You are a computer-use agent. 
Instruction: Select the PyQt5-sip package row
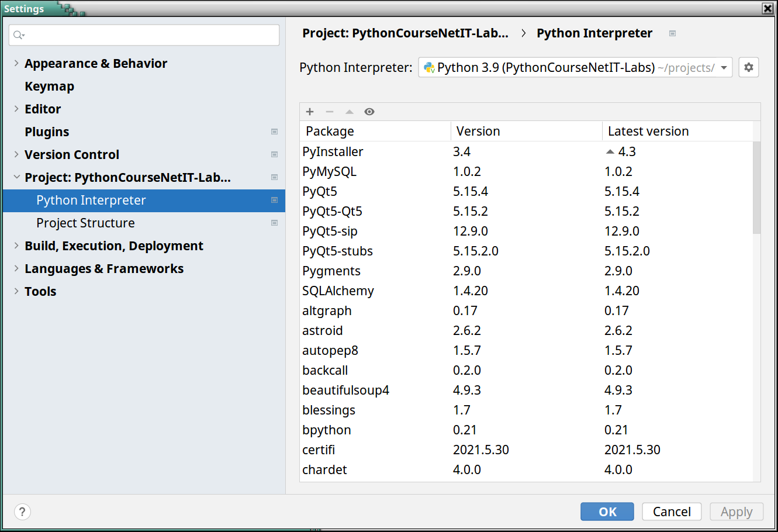point(527,231)
